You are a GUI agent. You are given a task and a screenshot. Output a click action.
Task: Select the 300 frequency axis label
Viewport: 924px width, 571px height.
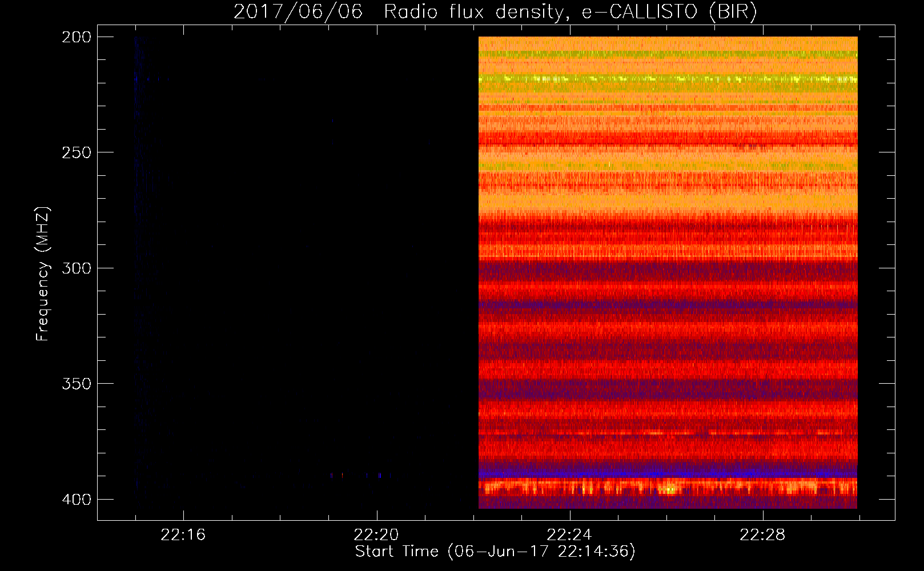76,268
